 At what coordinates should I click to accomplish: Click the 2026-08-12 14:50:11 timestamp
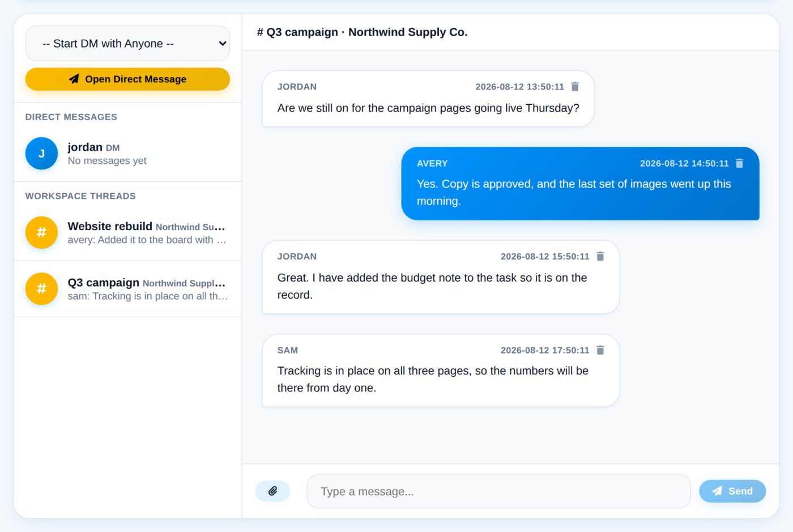684,163
